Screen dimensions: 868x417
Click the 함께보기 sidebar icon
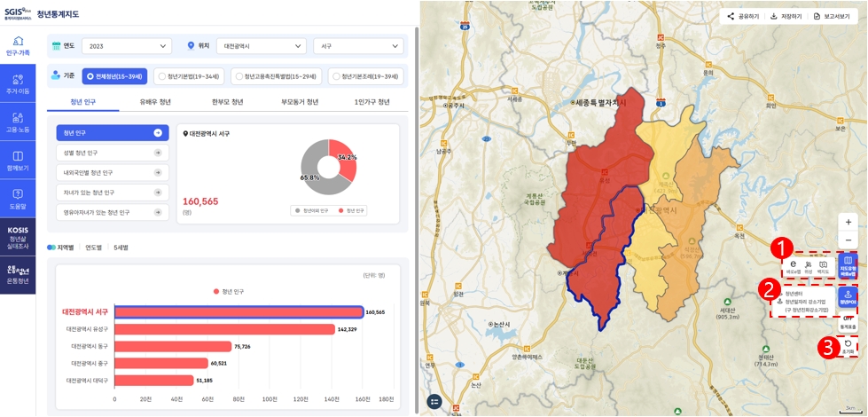(18, 161)
